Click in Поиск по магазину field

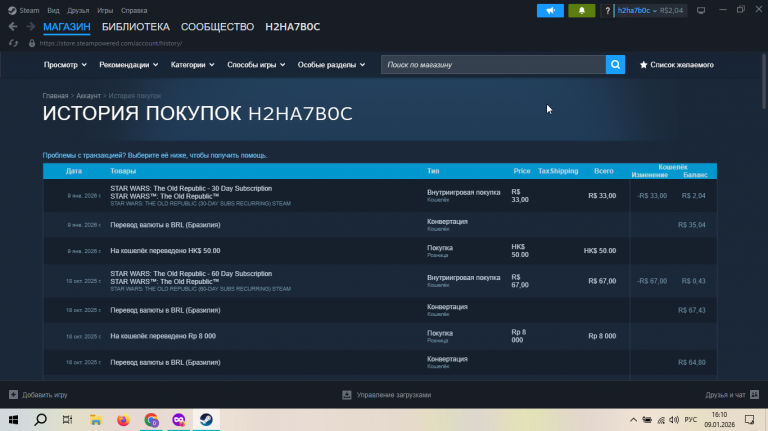[493, 65]
